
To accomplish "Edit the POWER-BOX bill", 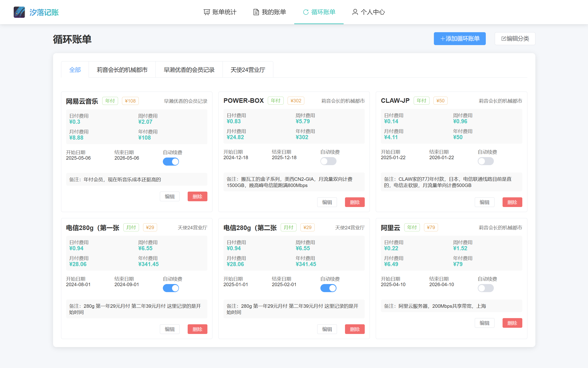I will click(327, 202).
